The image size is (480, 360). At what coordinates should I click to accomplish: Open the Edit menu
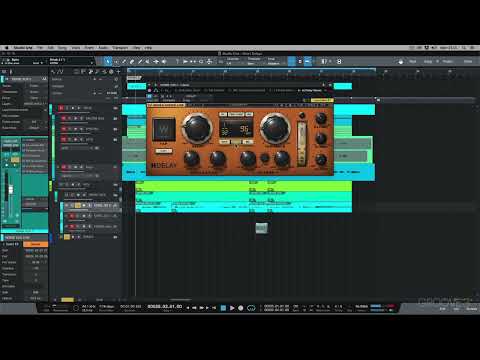coord(51,48)
